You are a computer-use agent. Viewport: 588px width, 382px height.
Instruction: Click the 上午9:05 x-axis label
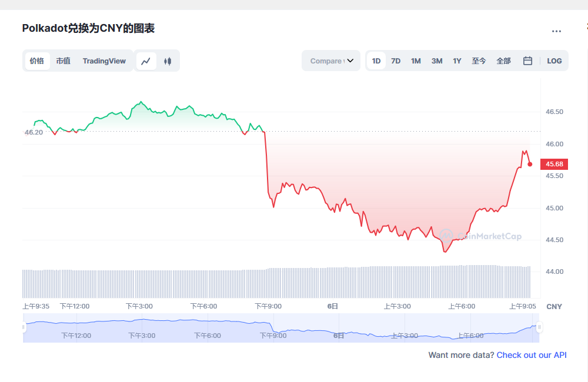(523, 306)
